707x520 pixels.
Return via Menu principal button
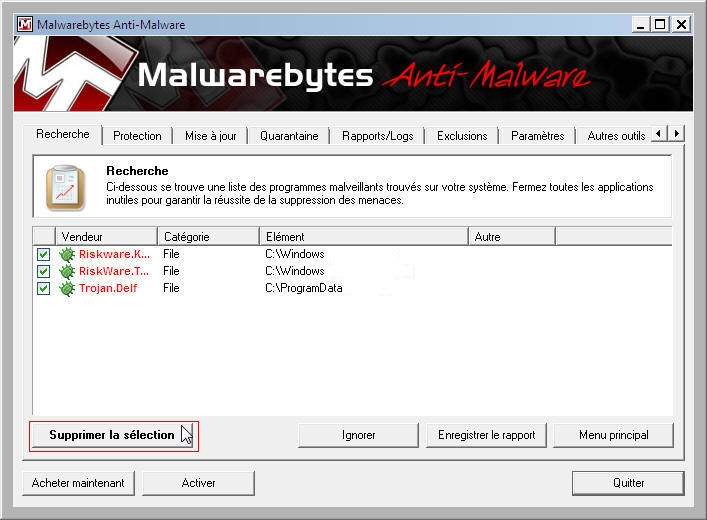coord(614,435)
